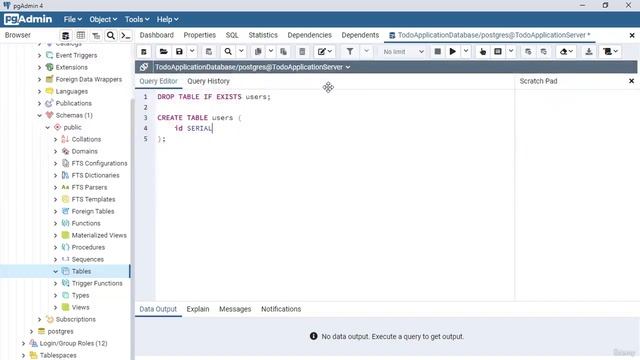Open the Macros dropdown icon
640x360 pixels.
[x=611, y=51]
